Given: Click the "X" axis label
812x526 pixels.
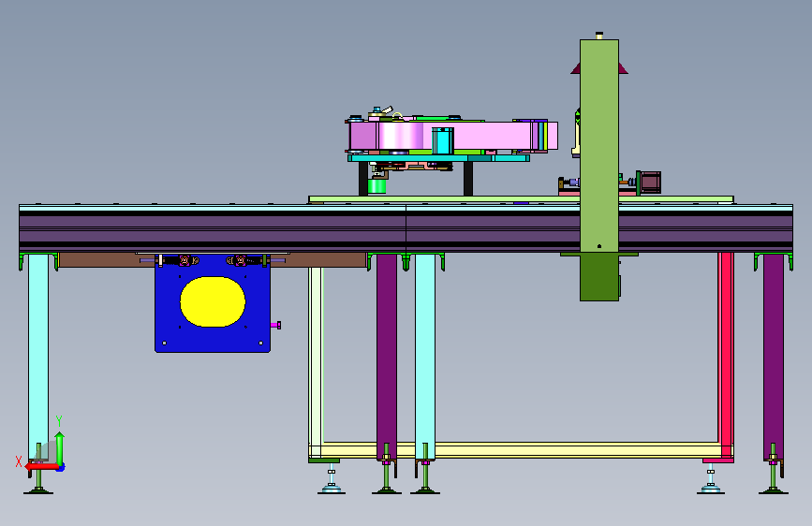Looking at the screenshot, I should pos(19,461).
